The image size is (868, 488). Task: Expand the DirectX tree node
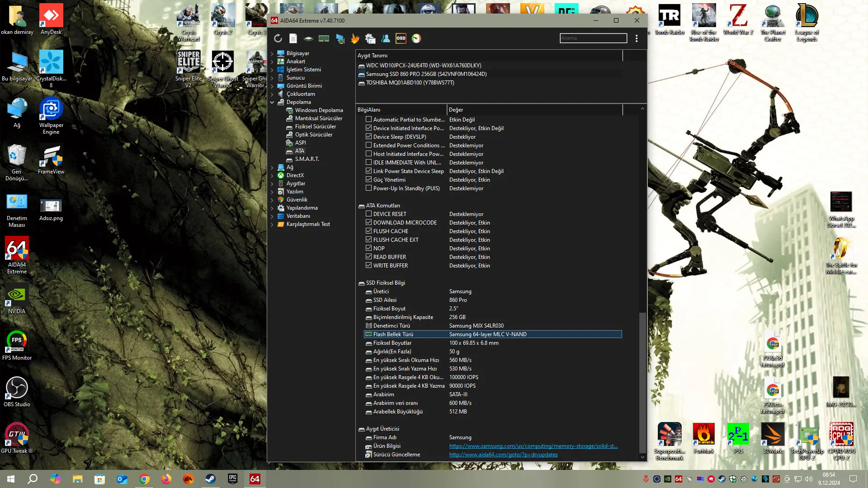tap(272, 175)
